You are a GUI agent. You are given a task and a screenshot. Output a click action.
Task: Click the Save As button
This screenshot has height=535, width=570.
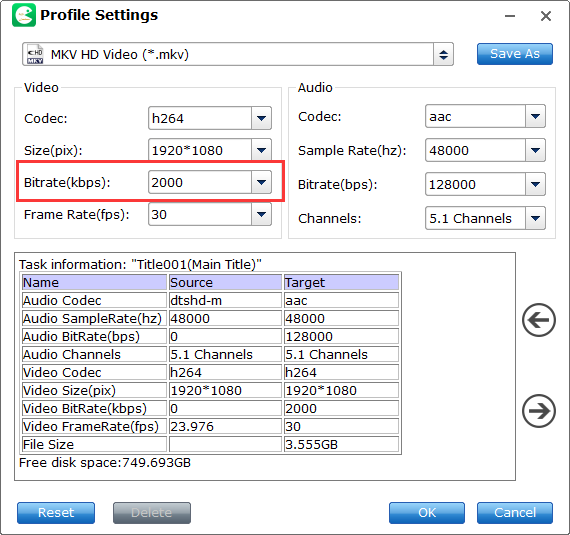(x=515, y=54)
